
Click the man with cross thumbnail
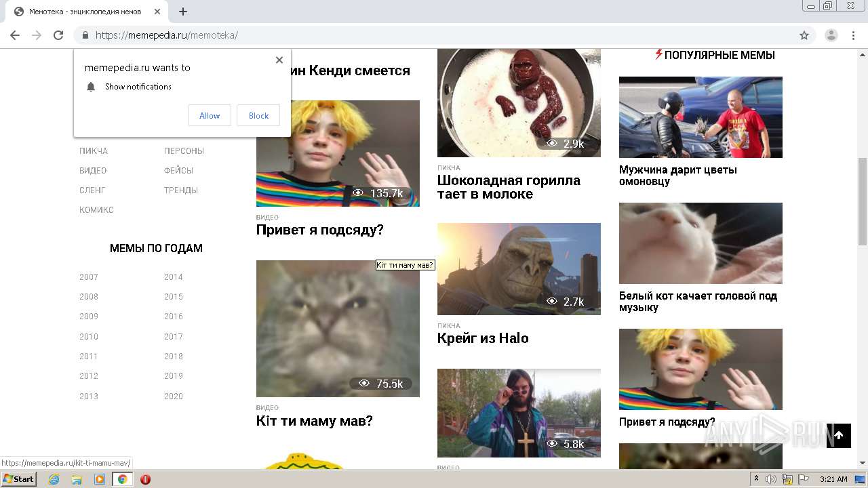tap(519, 413)
